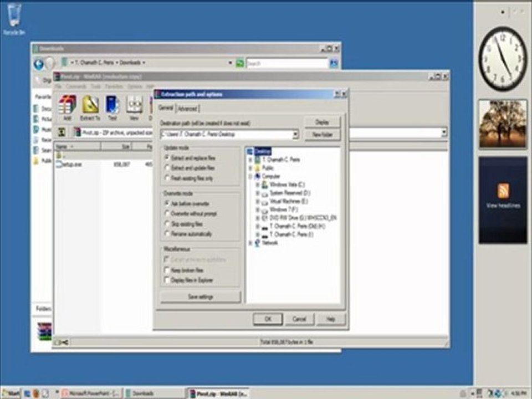
Task: Expand the System Reserved (D:) node
Action: tap(258, 193)
